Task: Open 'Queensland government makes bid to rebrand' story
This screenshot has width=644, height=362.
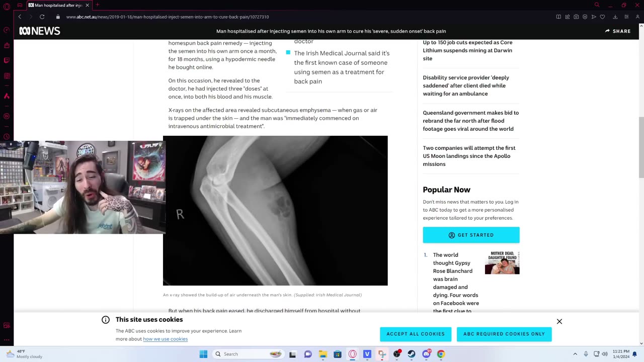Action: click(x=470, y=121)
